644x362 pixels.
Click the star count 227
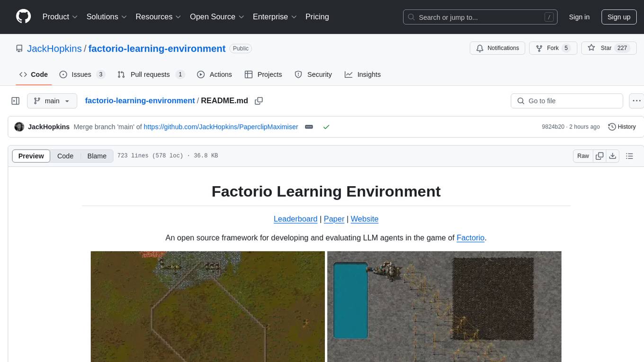click(x=622, y=48)
